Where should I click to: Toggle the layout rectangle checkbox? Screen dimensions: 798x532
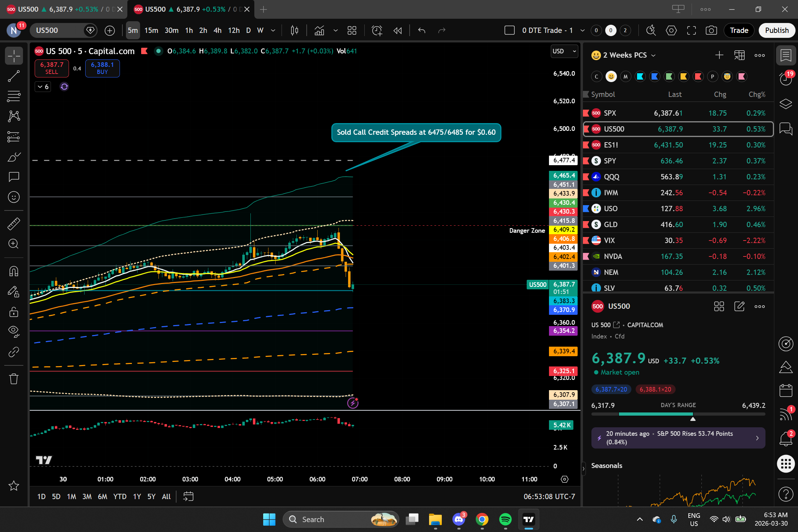coord(509,30)
